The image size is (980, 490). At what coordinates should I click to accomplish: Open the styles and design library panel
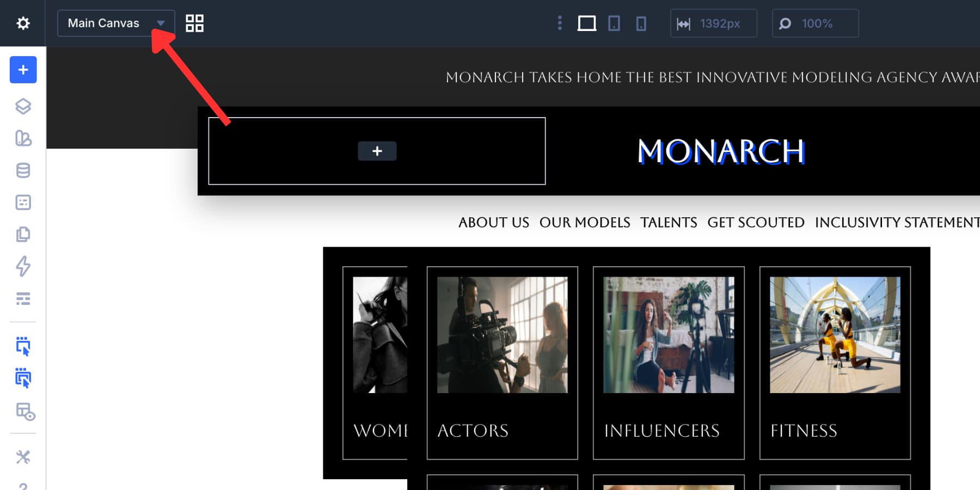[23, 138]
